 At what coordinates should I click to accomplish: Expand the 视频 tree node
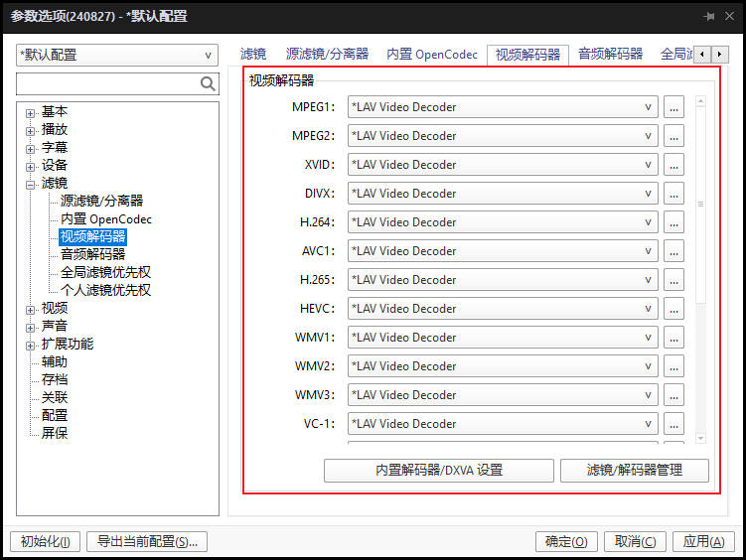click(x=31, y=310)
